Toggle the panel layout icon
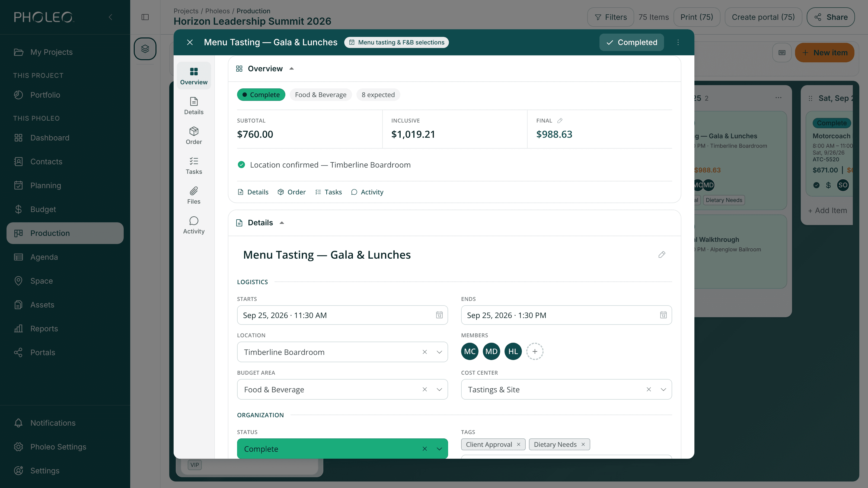 [x=145, y=17]
